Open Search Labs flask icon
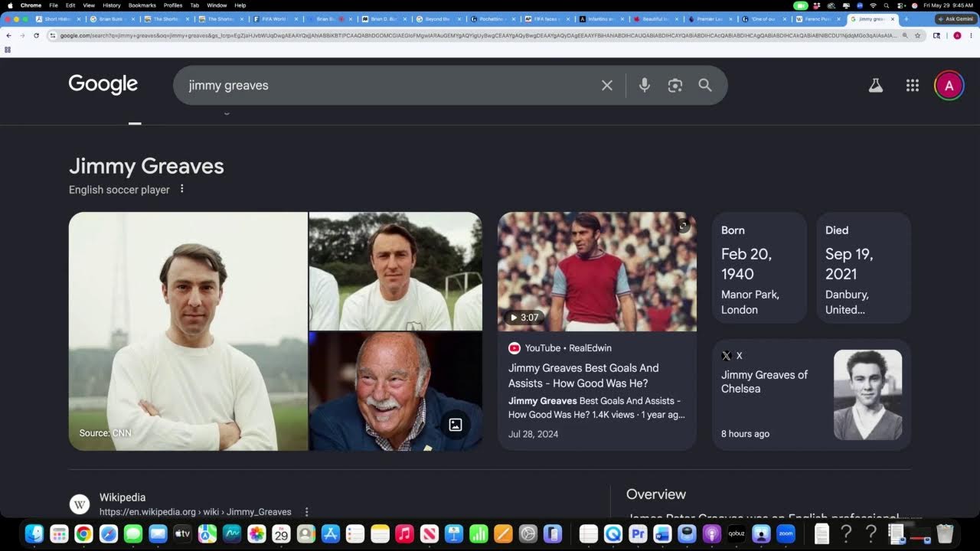This screenshot has width=980, height=551. click(876, 86)
